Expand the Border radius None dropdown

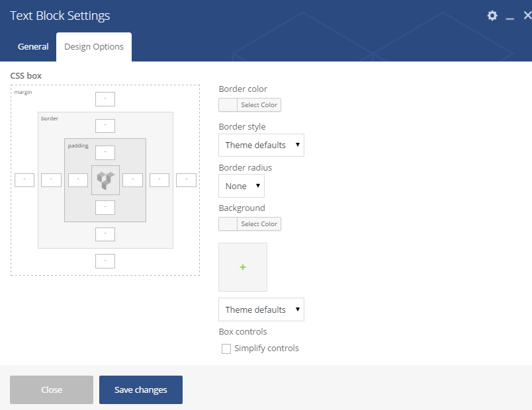pos(242,186)
